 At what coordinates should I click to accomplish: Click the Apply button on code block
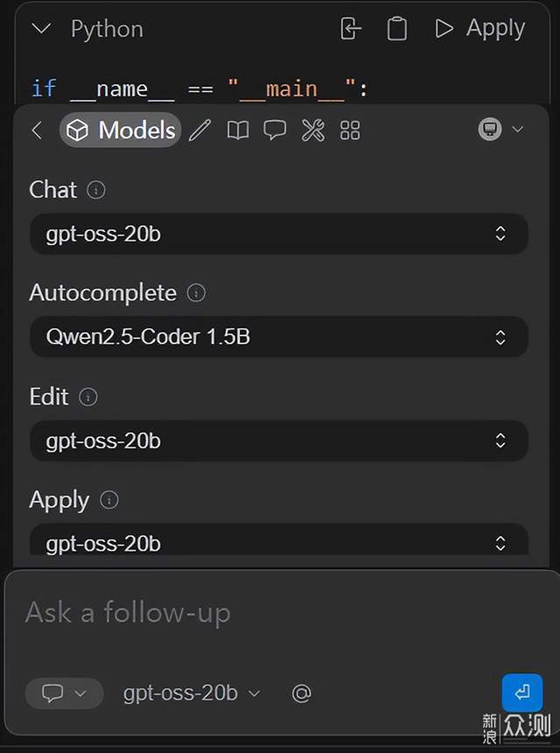click(479, 28)
